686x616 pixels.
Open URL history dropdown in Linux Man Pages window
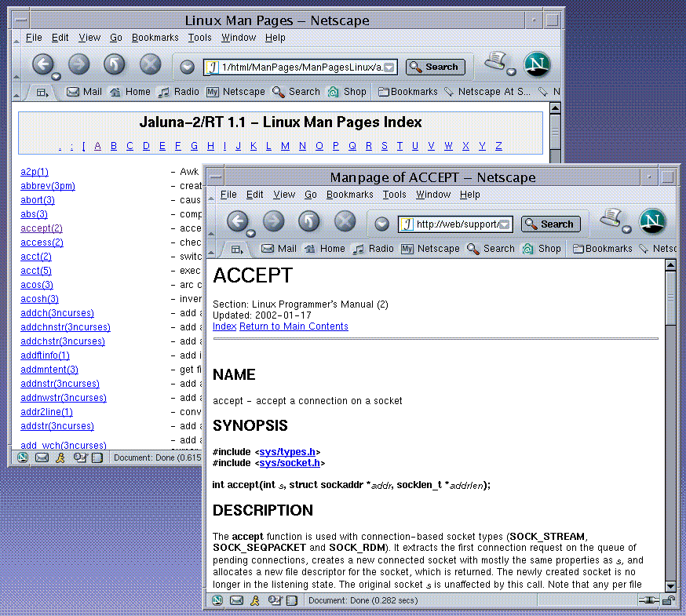(389, 67)
